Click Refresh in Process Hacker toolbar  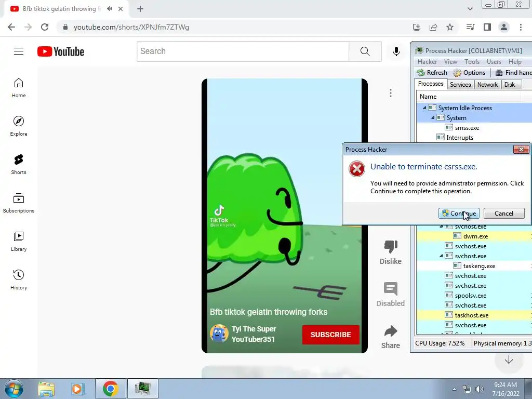tap(432, 73)
